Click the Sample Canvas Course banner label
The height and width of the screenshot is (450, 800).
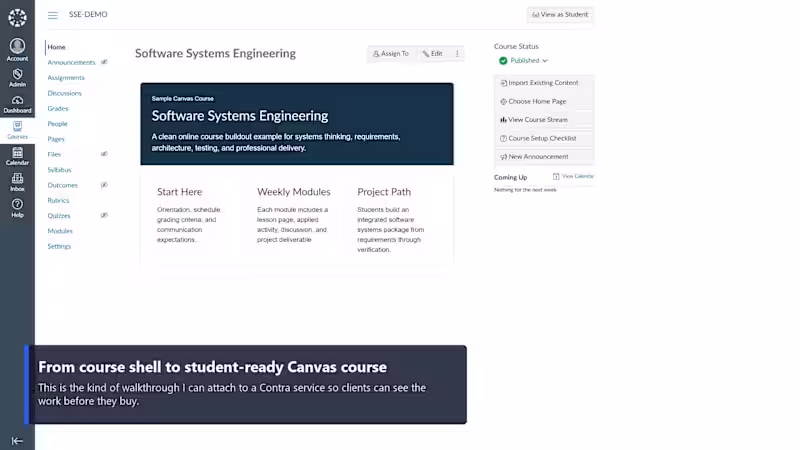coord(183,98)
